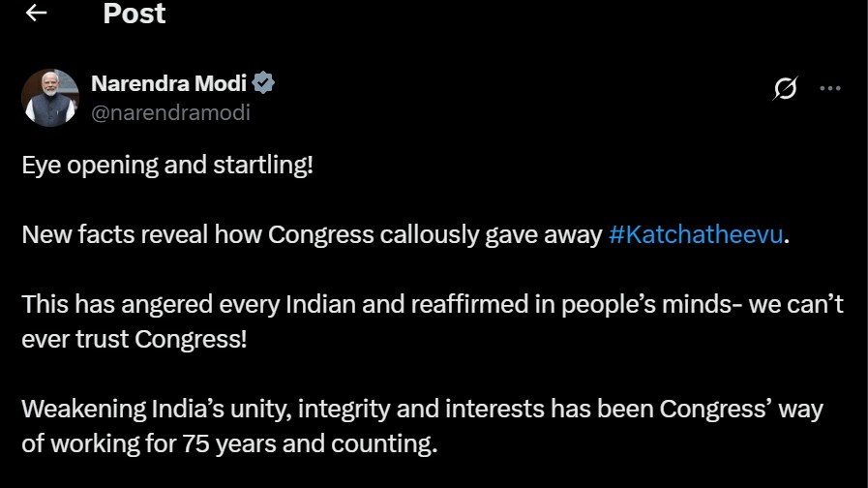
Task: Open the three-dot more options menu
Action: (x=830, y=88)
